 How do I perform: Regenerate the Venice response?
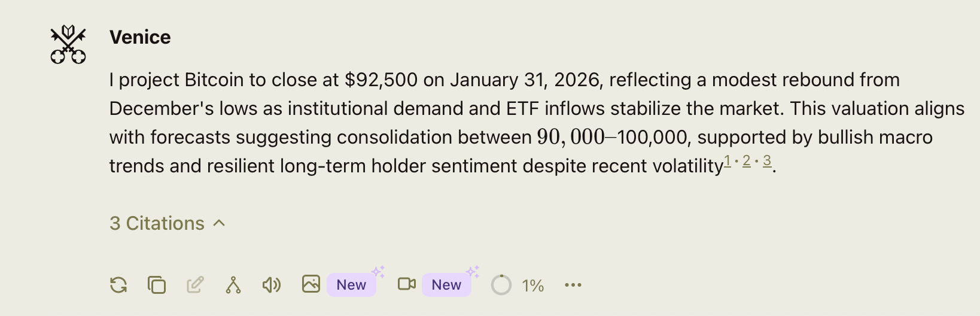pos(118,285)
